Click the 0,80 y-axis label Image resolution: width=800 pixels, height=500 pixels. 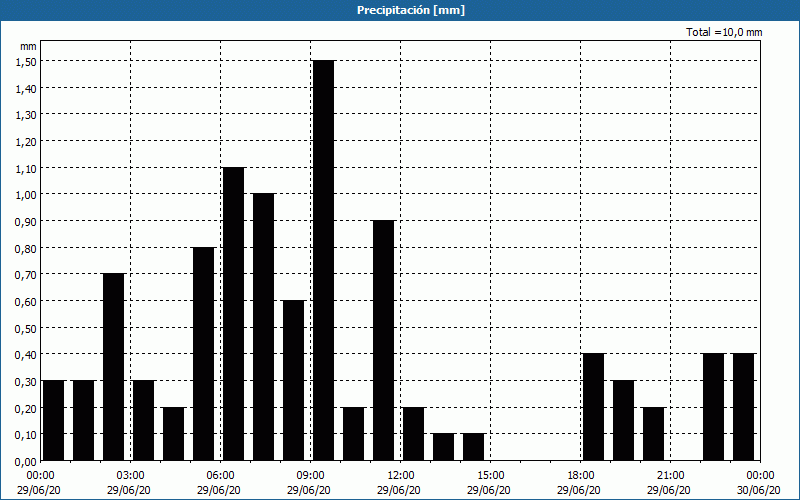coord(26,248)
